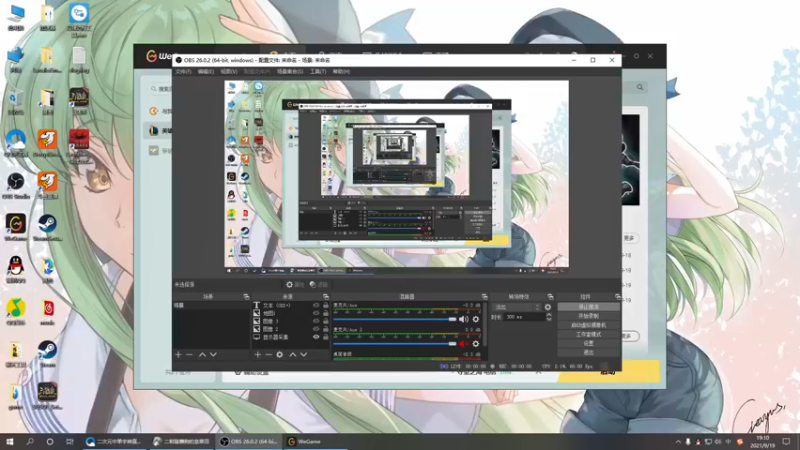The height and width of the screenshot is (450, 800).
Task: Open transition properties gear icon
Action: (x=547, y=307)
